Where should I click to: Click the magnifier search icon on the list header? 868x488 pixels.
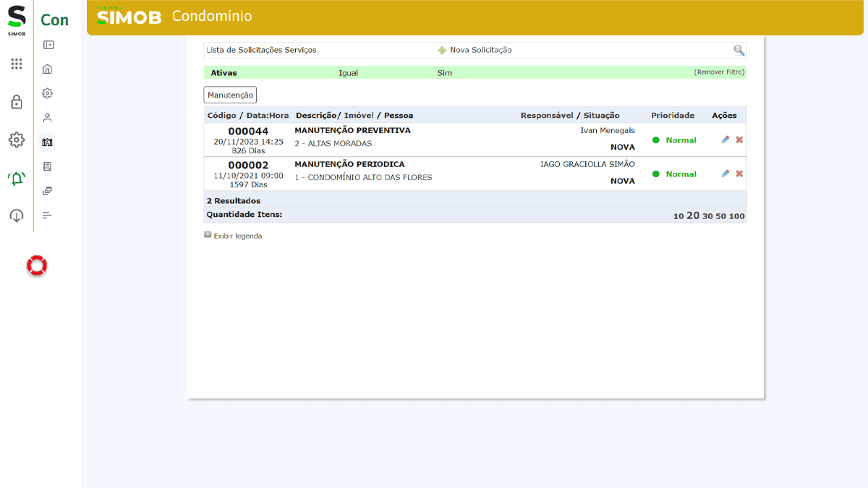click(x=739, y=49)
